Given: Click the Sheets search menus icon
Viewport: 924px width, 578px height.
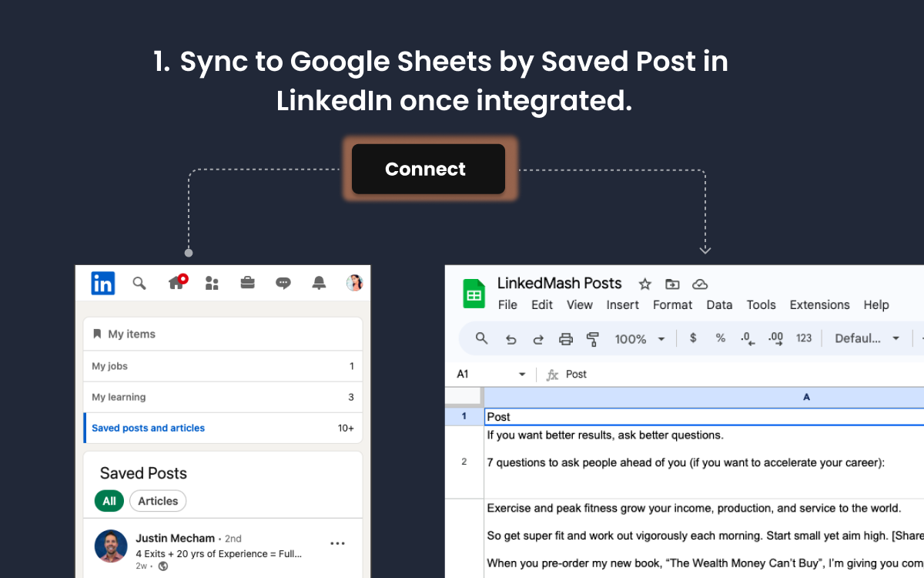Looking at the screenshot, I should pyautogui.click(x=482, y=338).
